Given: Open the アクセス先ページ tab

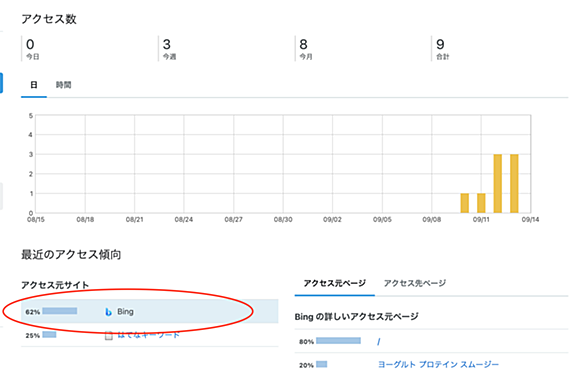Looking at the screenshot, I should [x=415, y=283].
